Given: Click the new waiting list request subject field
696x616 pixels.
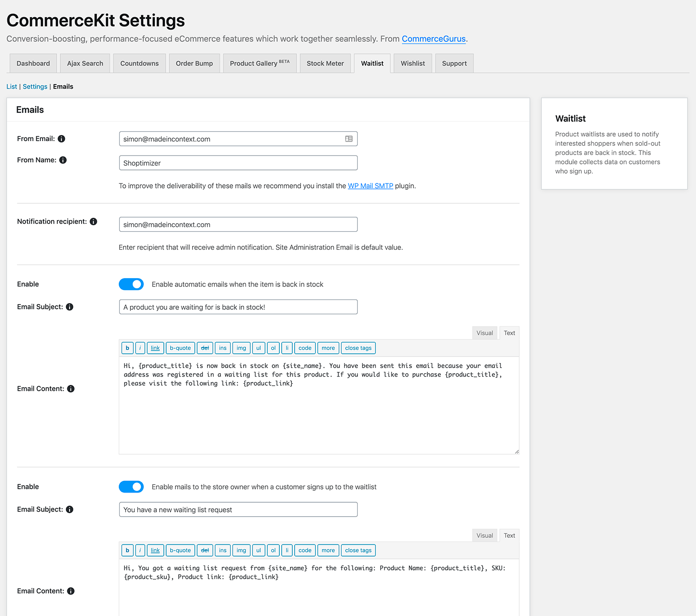Looking at the screenshot, I should 238,509.
